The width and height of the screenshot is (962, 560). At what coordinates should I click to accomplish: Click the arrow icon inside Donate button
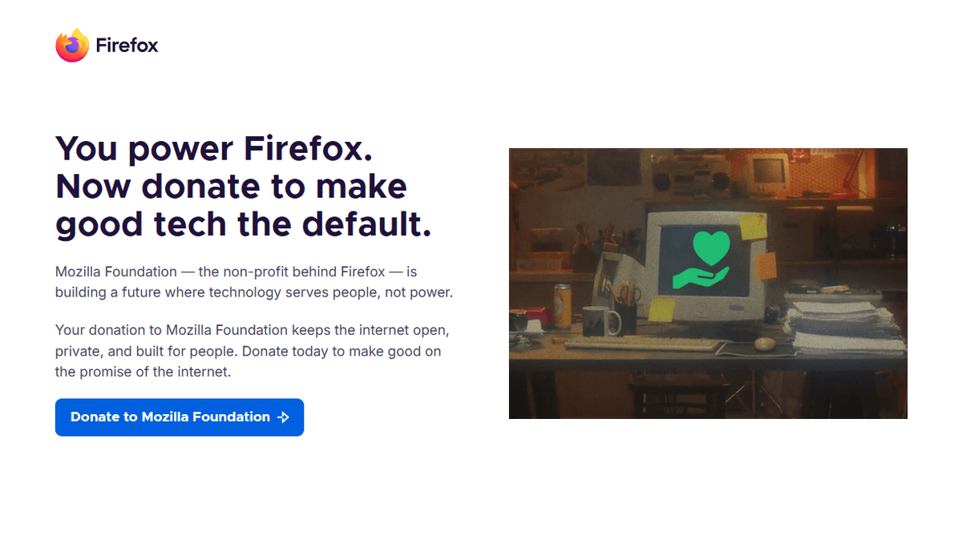[283, 417]
